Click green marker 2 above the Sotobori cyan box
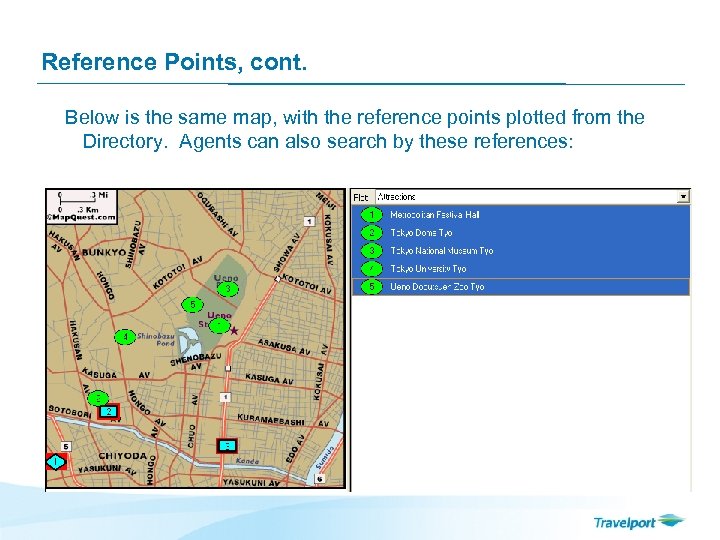The width and height of the screenshot is (720, 540). coord(98,398)
